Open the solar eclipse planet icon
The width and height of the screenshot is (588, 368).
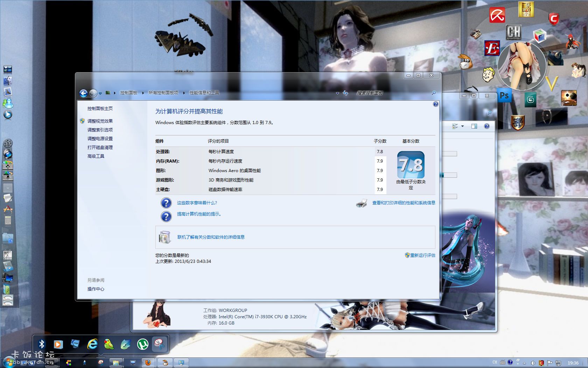(569, 98)
